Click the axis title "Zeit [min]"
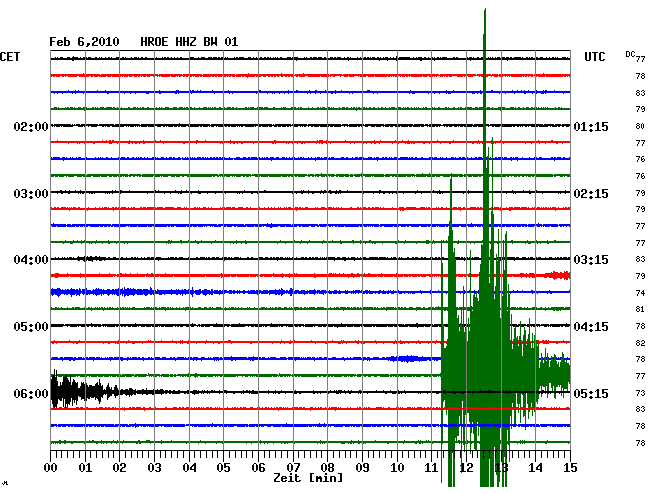 pyautogui.click(x=308, y=478)
